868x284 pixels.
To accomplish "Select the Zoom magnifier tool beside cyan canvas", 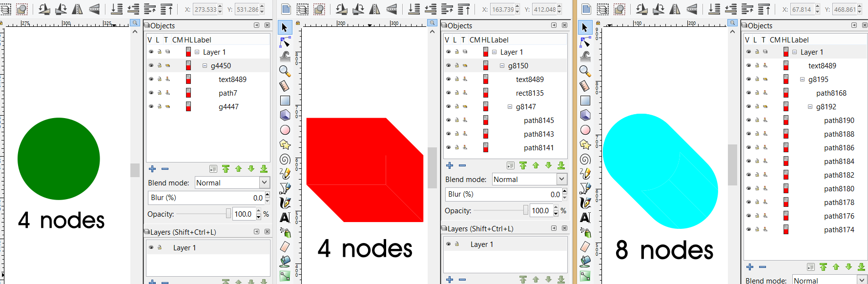I will coord(585,71).
